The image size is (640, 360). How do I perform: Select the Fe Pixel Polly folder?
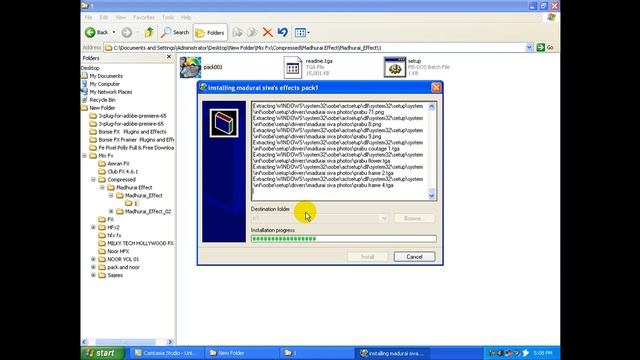(136, 148)
